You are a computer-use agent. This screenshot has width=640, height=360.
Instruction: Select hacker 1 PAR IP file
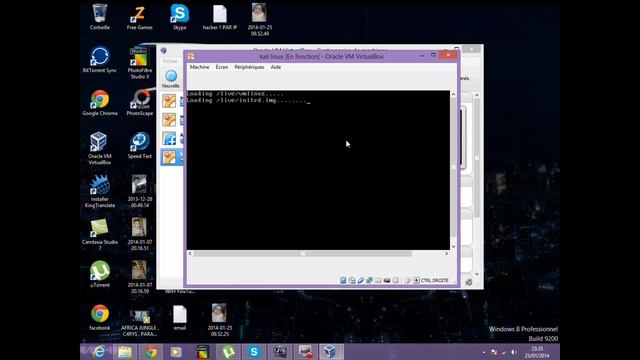pyautogui.click(x=220, y=18)
